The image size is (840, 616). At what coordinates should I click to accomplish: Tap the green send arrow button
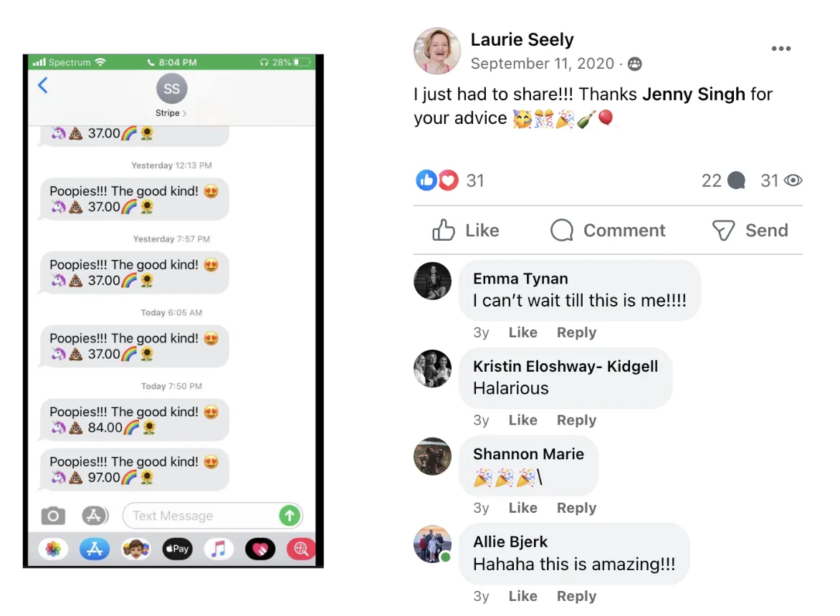click(290, 516)
